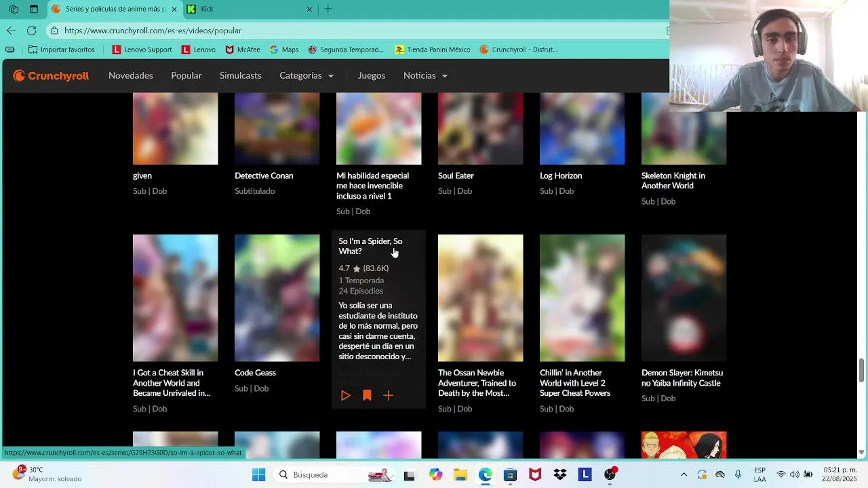The image size is (868, 488).
Task: Switch to the Kick tab
Action: [x=250, y=9]
